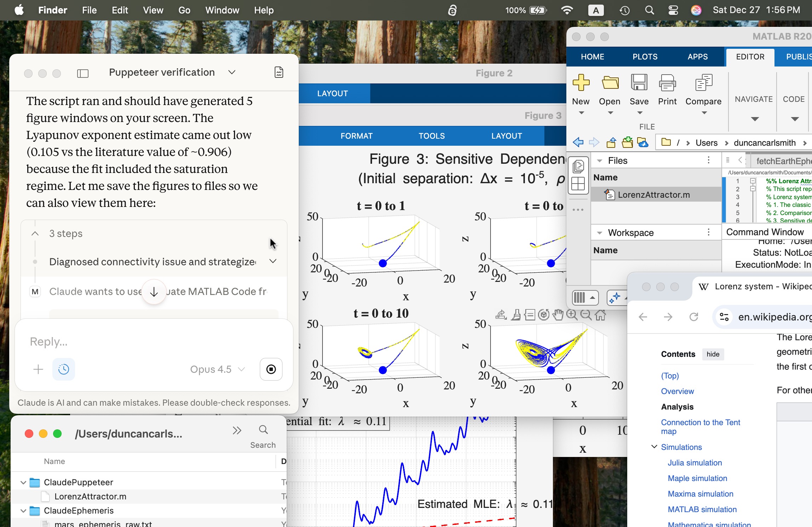Select the Rotate 3D tool in Figure 3
This screenshot has width=812, height=527.
(x=544, y=314)
